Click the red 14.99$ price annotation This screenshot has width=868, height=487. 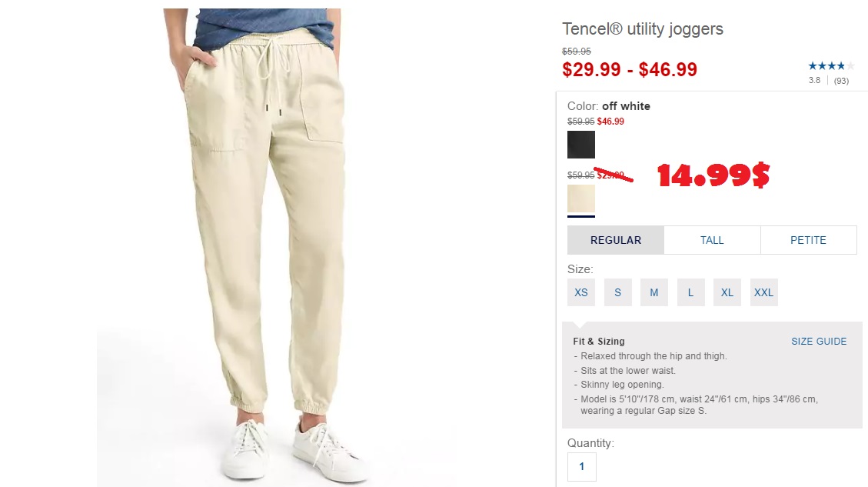(713, 175)
